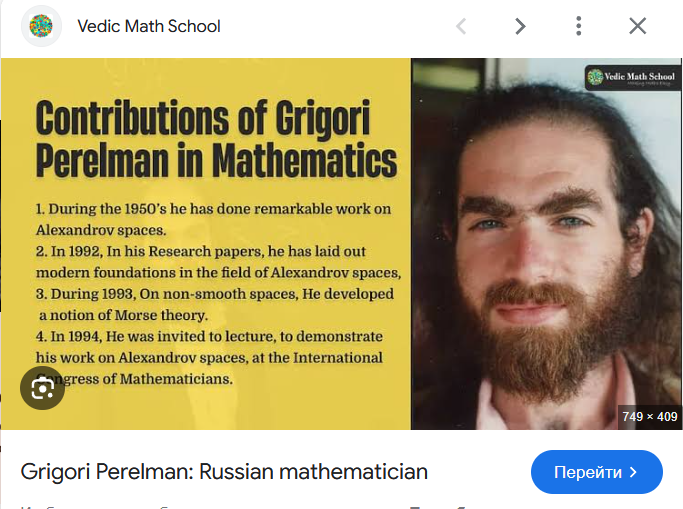Image resolution: width=683 pixels, height=509 pixels.
Task: Click 'In 1994, He was invited' line
Action: coord(209,336)
